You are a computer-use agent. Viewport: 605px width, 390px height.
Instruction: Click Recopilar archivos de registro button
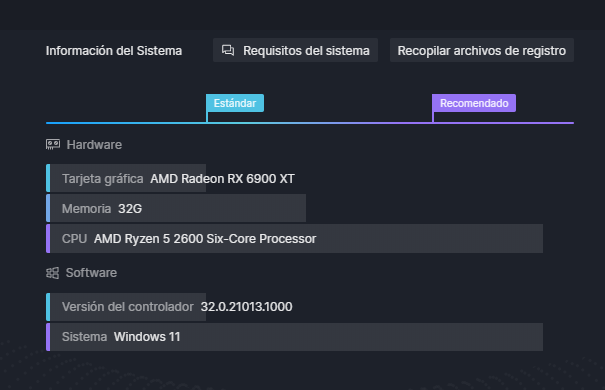[x=482, y=50]
